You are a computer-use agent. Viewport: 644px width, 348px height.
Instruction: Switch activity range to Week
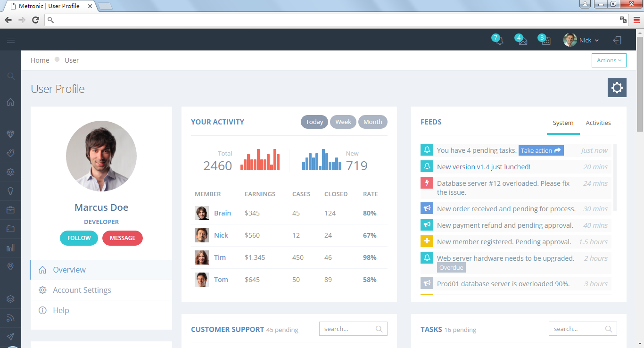click(x=343, y=122)
